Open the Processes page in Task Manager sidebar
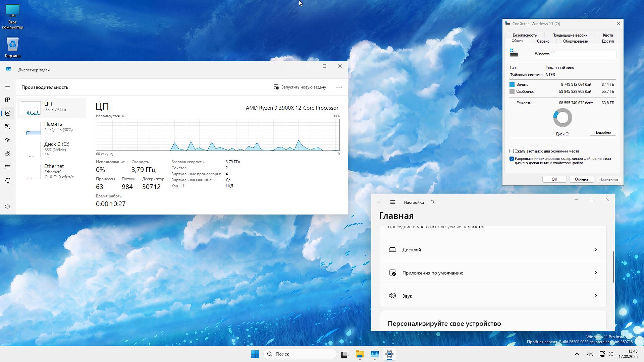This screenshot has height=362, width=644. 8,100
